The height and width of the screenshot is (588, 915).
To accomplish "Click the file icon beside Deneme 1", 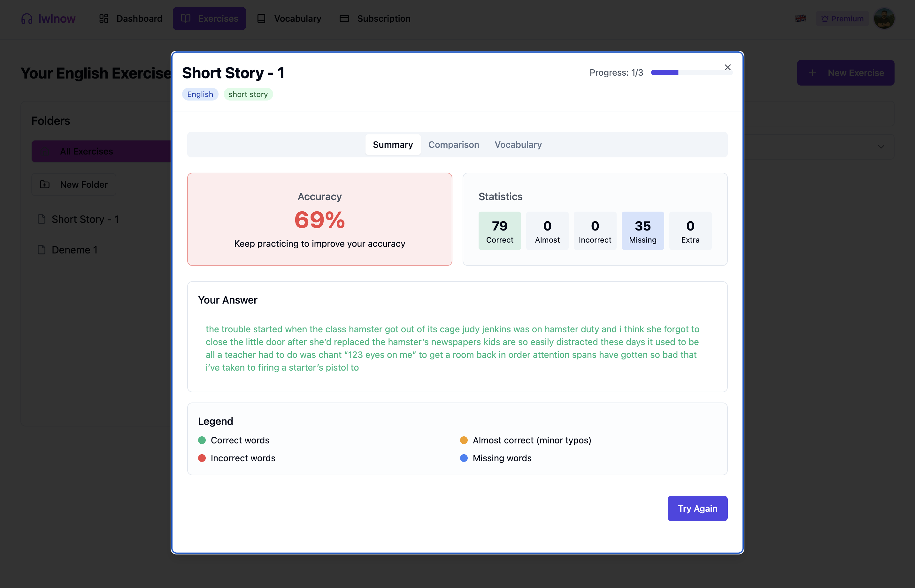I will [42, 250].
